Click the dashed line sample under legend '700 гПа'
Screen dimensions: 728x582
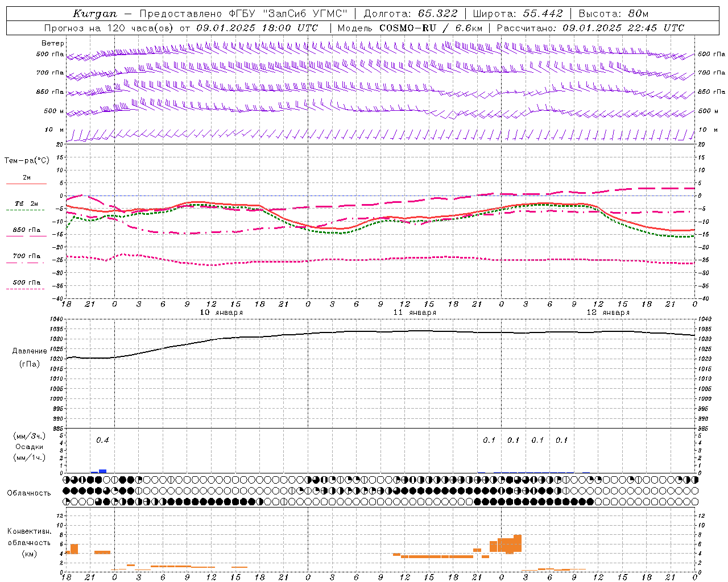pyautogui.click(x=25, y=263)
